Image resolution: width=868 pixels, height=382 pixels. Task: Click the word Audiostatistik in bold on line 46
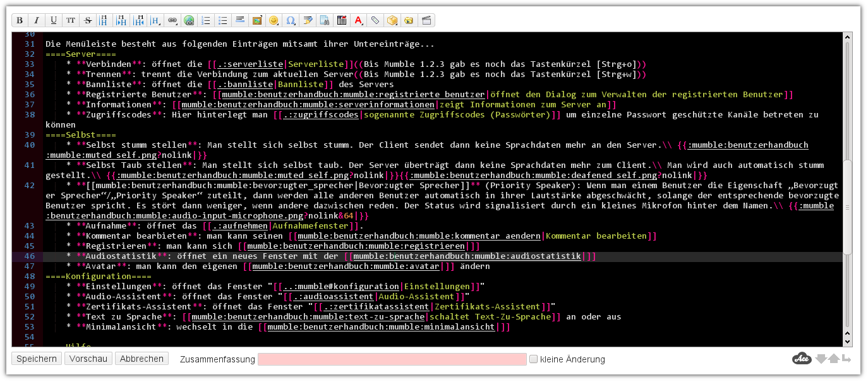pos(121,256)
